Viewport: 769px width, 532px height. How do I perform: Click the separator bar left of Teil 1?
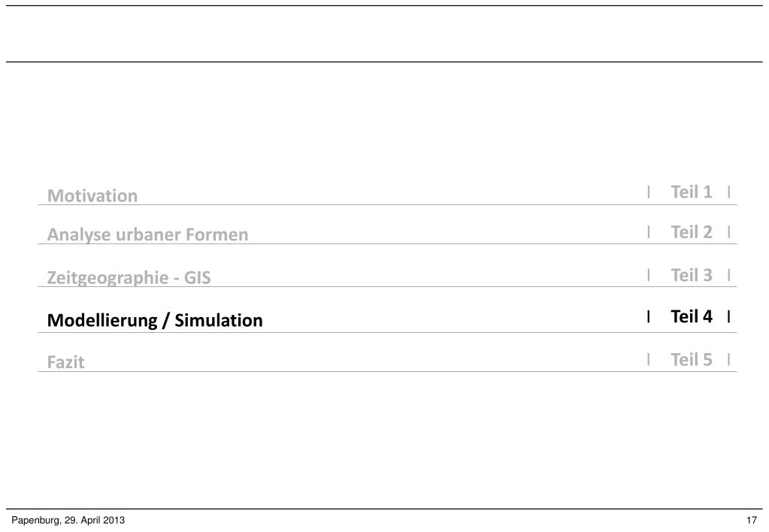click(x=648, y=192)
